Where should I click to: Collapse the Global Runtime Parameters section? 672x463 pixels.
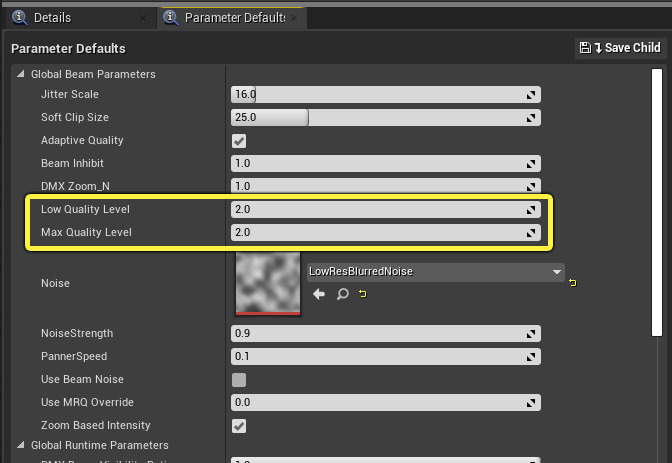point(22,445)
